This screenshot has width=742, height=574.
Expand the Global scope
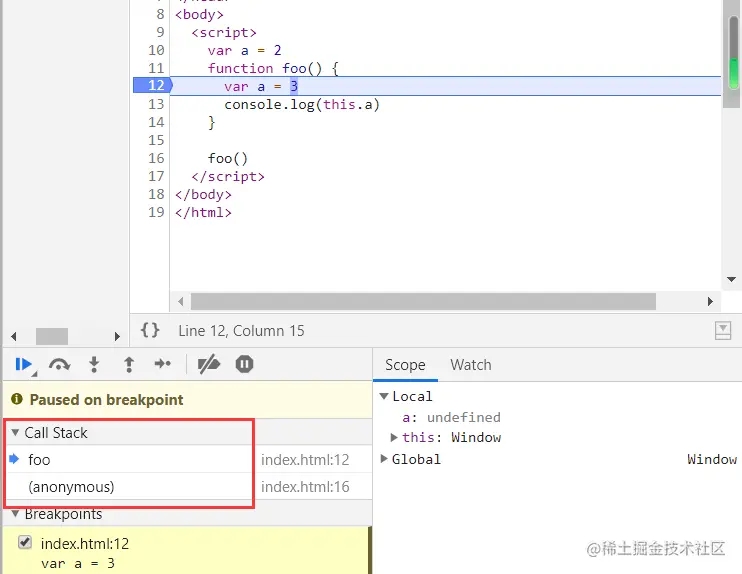coord(384,459)
